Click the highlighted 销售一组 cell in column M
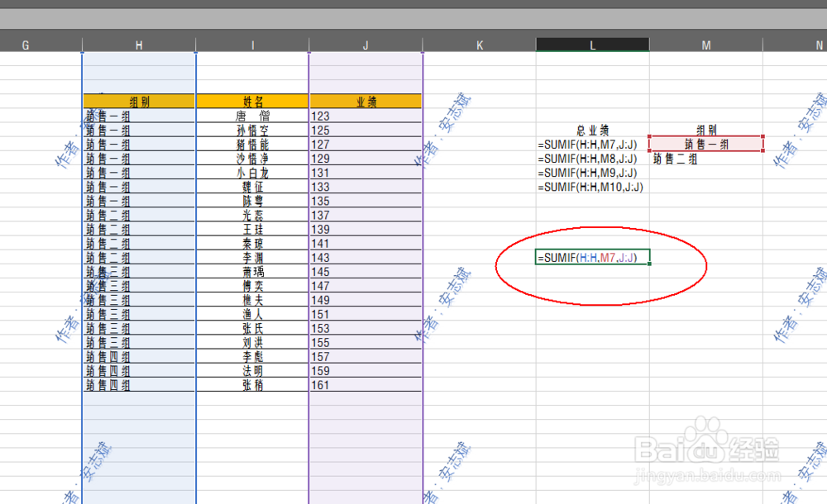The height and width of the screenshot is (504, 827). [x=706, y=144]
